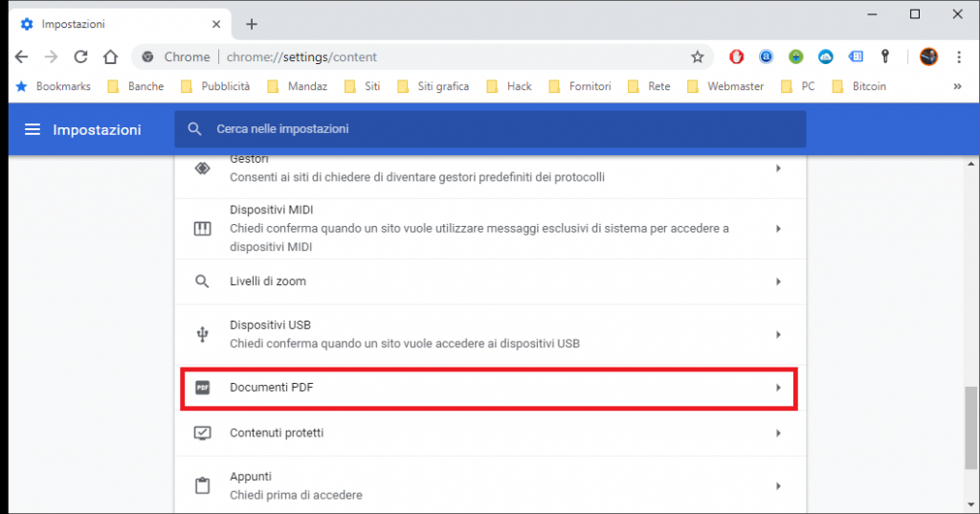Click the user profile avatar
The width and height of the screenshot is (980, 514).
coord(928,57)
